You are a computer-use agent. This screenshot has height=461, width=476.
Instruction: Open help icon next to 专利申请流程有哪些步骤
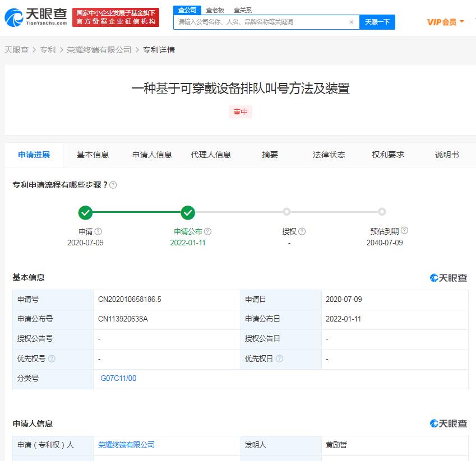(113, 185)
